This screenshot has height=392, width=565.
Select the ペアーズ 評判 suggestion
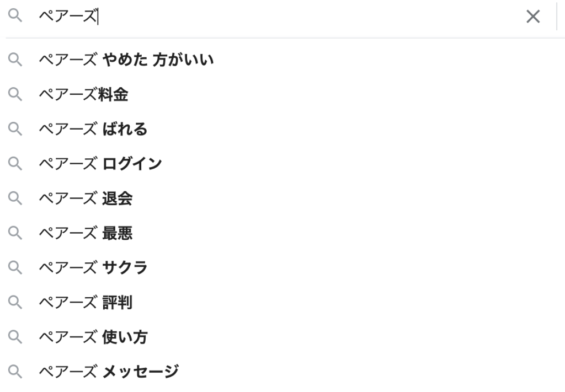[x=86, y=302]
